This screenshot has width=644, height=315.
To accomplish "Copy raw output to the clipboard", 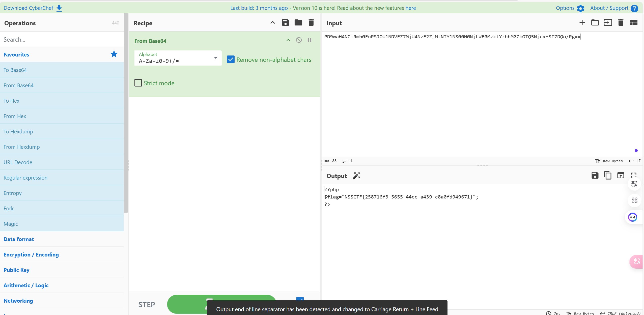I will click(608, 175).
